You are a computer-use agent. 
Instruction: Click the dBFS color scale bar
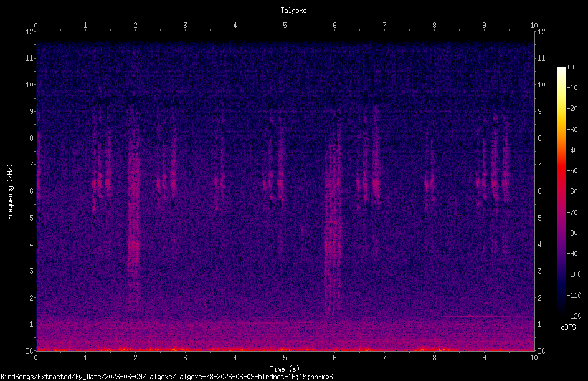coord(561,191)
